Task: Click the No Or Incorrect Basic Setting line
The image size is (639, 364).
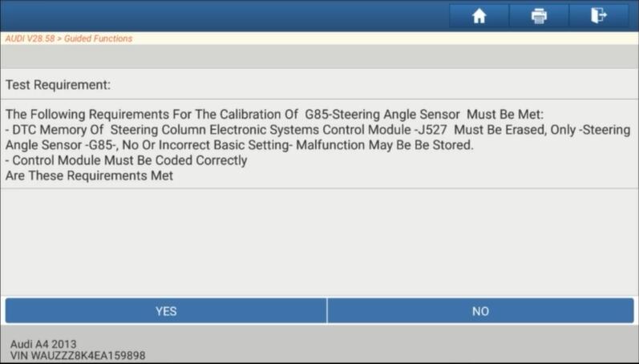Action: click(x=239, y=145)
